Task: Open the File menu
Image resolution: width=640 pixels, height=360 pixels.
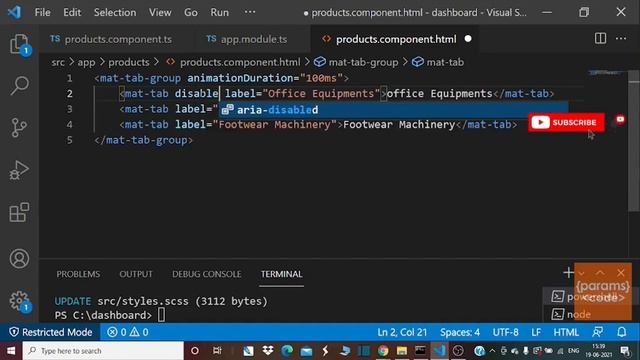Action: (x=42, y=12)
